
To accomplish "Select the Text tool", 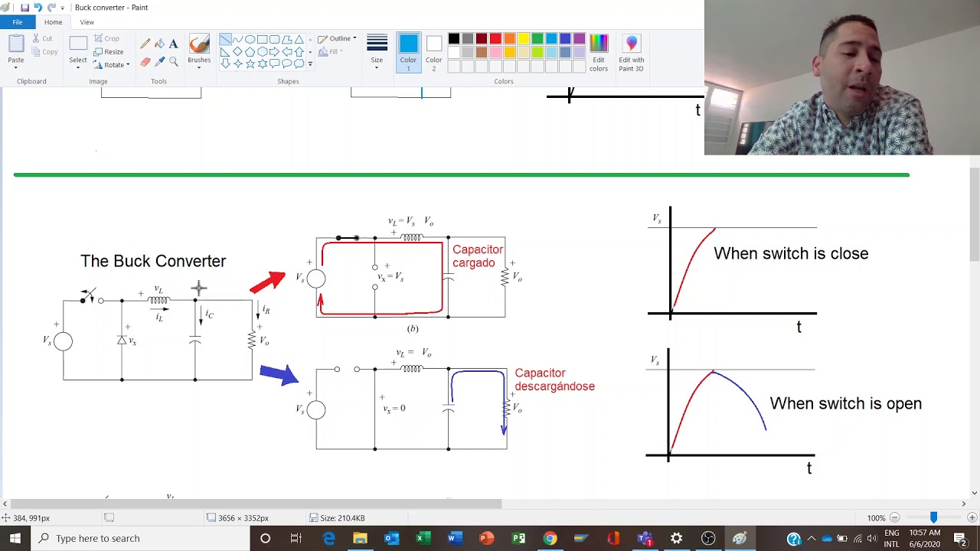I will coord(173,44).
